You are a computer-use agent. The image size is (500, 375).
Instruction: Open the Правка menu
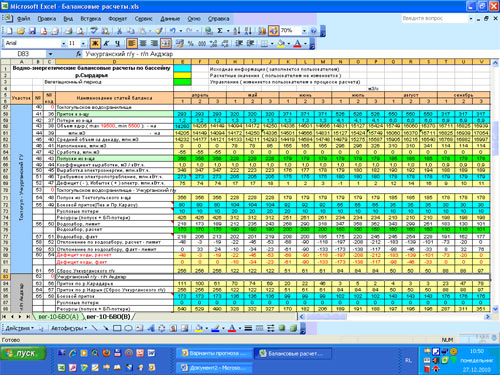tap(47, 19)
